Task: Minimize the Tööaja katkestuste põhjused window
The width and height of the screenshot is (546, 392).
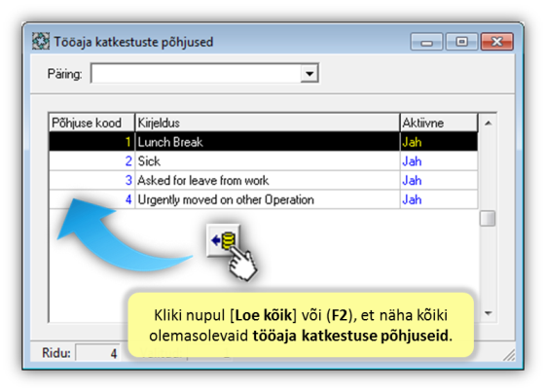Action: 426,42
